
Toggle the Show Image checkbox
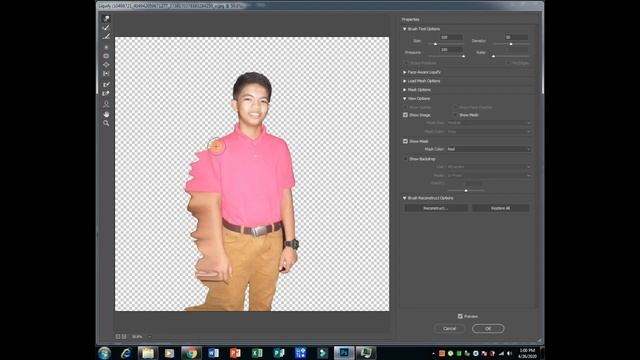(405, 115)
